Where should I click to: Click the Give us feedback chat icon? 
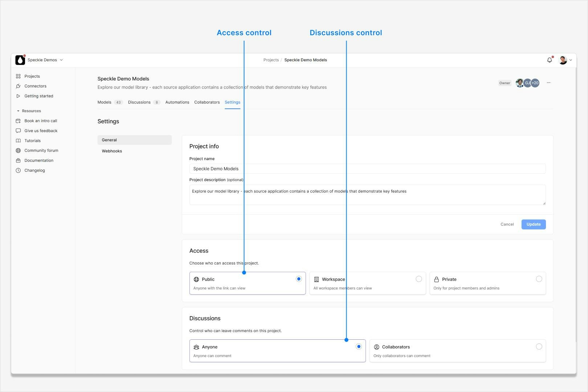[18, 131]
